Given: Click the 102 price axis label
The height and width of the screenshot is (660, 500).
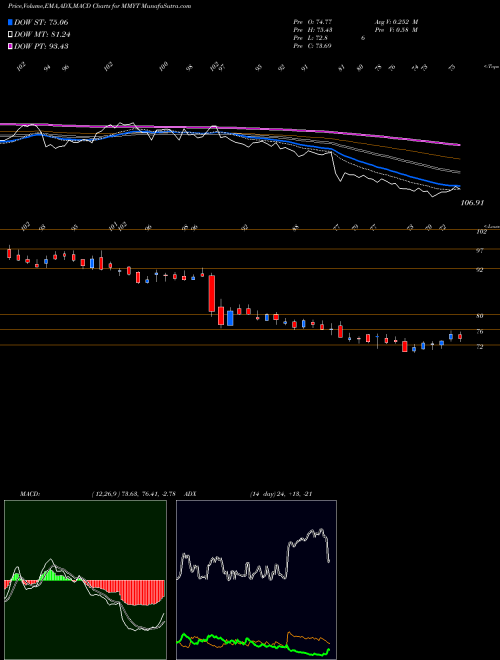Looking at the screenshot, I should coord(481,232).
